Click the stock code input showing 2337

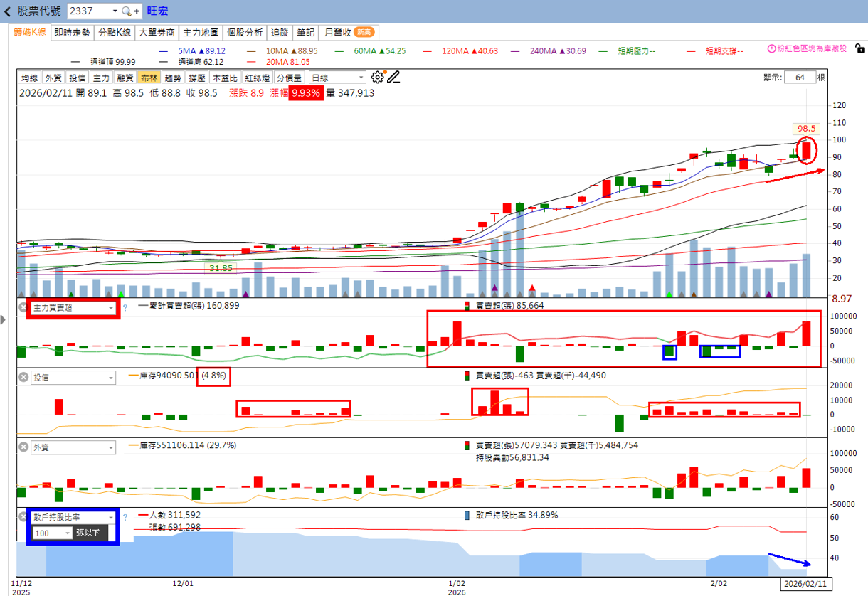pyautogui.click(x=90, y=11)
